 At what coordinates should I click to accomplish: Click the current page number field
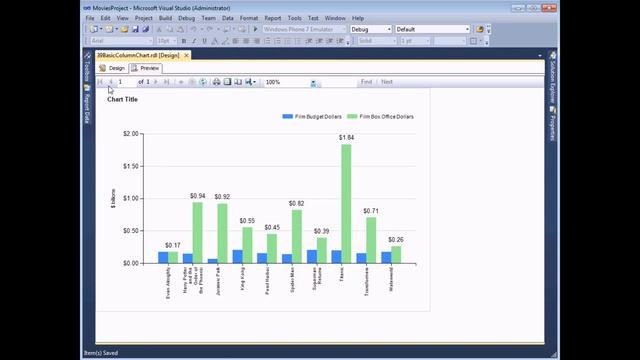tap(126, 82)
